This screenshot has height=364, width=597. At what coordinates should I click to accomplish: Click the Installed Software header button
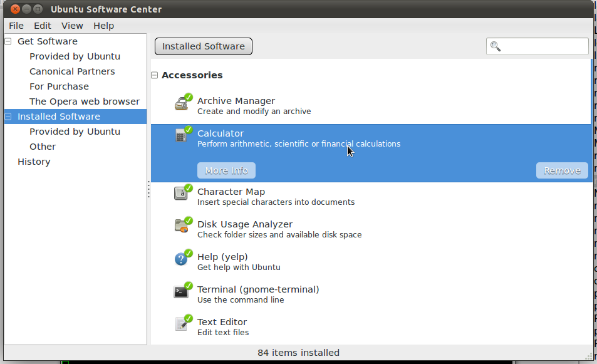pos(204,46)
